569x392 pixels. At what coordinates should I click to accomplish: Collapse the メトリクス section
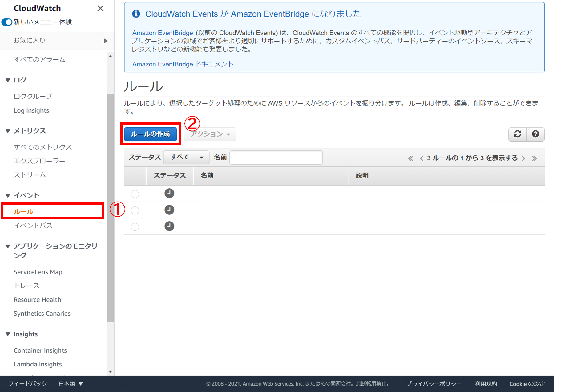point(8,131)
